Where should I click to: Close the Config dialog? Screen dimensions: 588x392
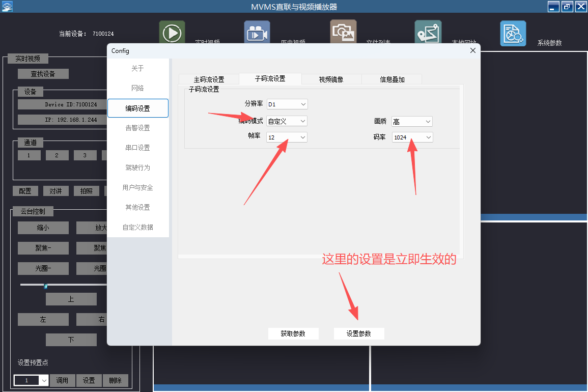pos(473,50)
